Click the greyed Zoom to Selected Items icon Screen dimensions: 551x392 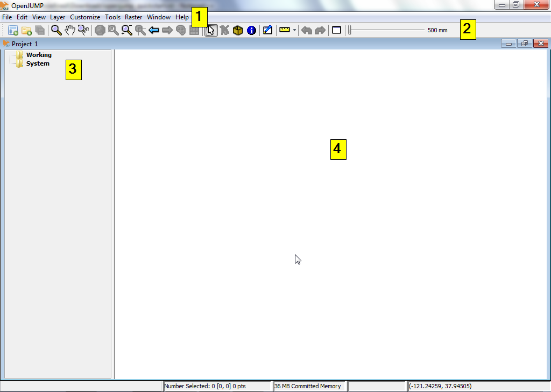pos(113,30)
